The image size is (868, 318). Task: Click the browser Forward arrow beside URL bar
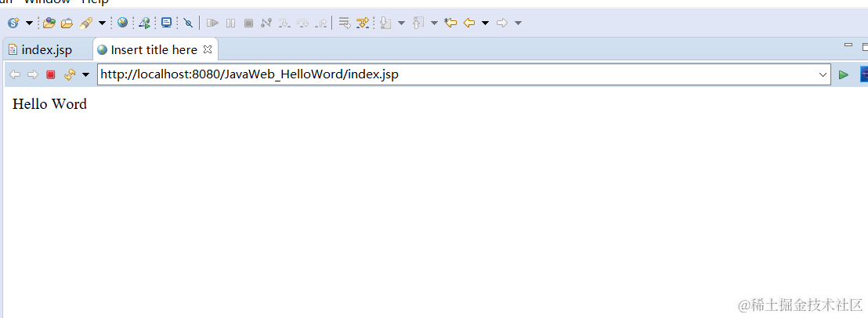pyautogui.click(x=33, y=74)
